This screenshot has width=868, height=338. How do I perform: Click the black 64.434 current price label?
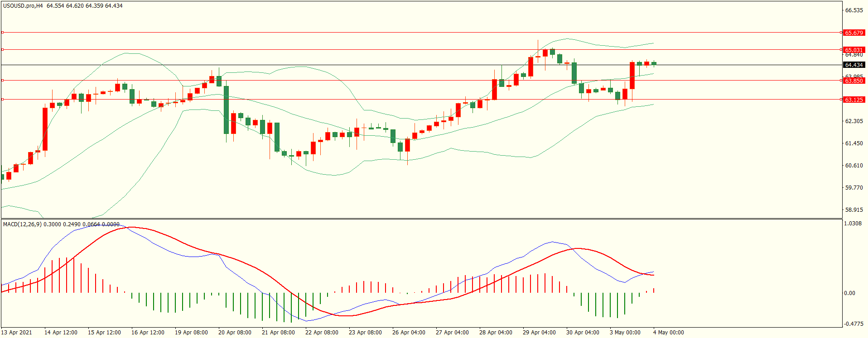[854, 65]
